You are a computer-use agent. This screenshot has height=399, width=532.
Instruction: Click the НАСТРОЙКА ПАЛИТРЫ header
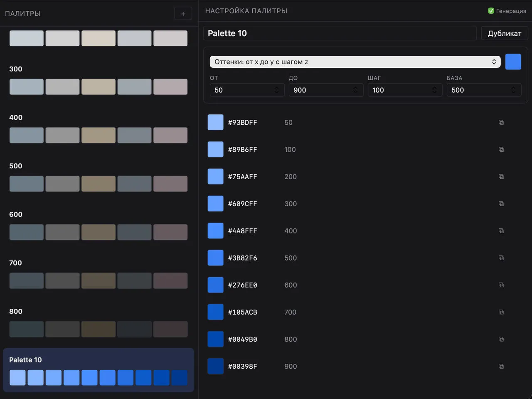click(x=246, y=11)
